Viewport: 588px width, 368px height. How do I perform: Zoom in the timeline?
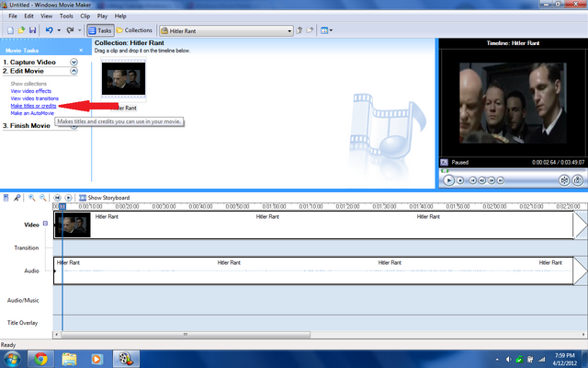(32, 198)
